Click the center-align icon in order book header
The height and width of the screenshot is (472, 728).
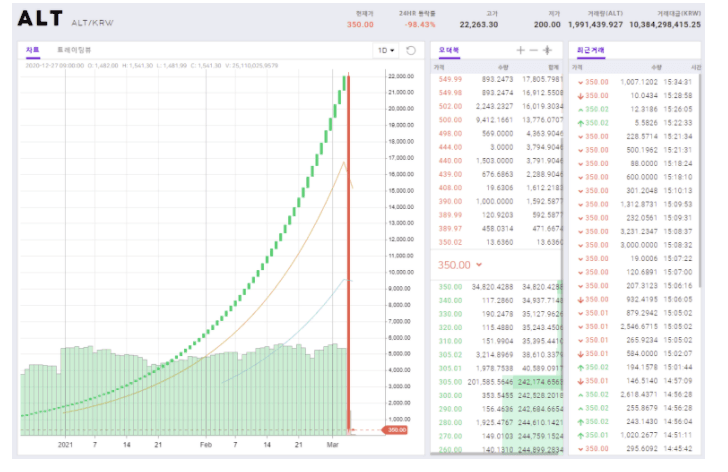[x=547, y=50]
